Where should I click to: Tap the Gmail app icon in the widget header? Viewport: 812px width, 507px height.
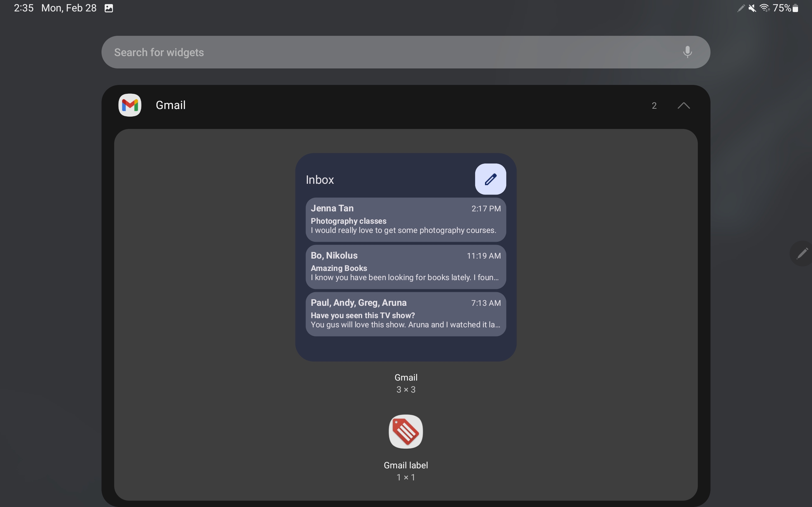(x=130, y=105)
